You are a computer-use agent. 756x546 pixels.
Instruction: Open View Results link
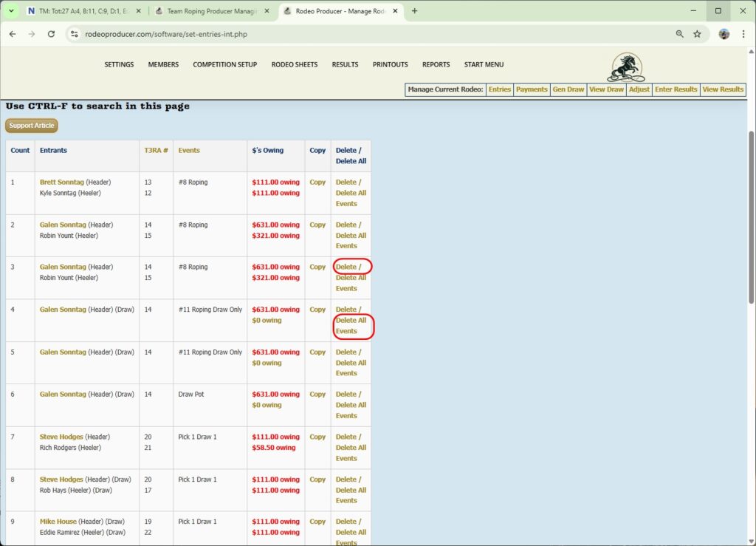[723, 89]
